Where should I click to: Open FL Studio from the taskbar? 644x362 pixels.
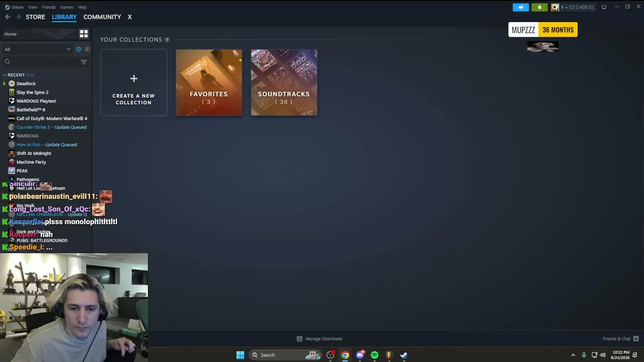389,355
